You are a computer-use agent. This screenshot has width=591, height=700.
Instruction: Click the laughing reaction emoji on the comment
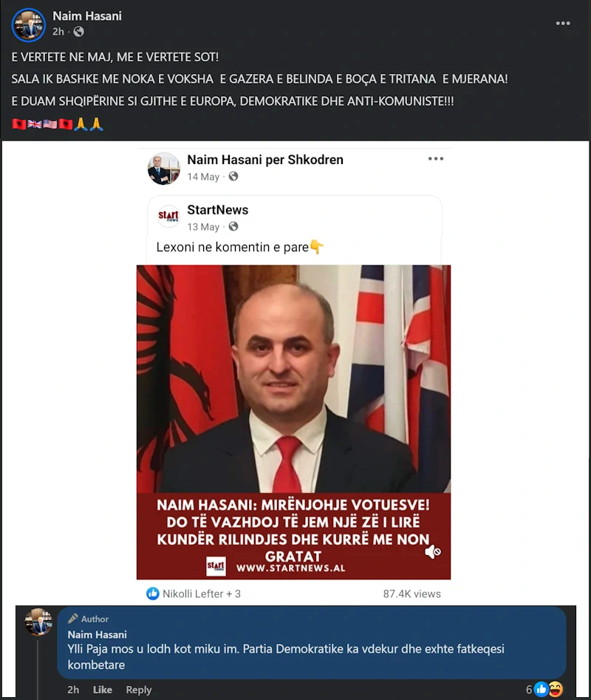(x=555, y=690)
